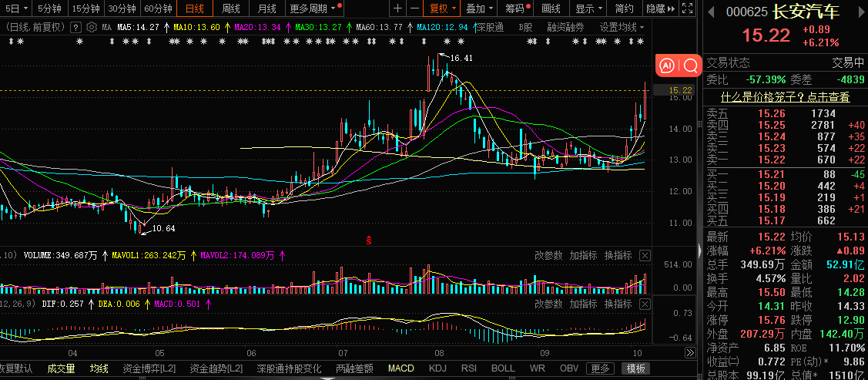Viewport: 868px width, 380px height.
Task: Toggle 均线 moving average indicator
Action: click(99, 368)
